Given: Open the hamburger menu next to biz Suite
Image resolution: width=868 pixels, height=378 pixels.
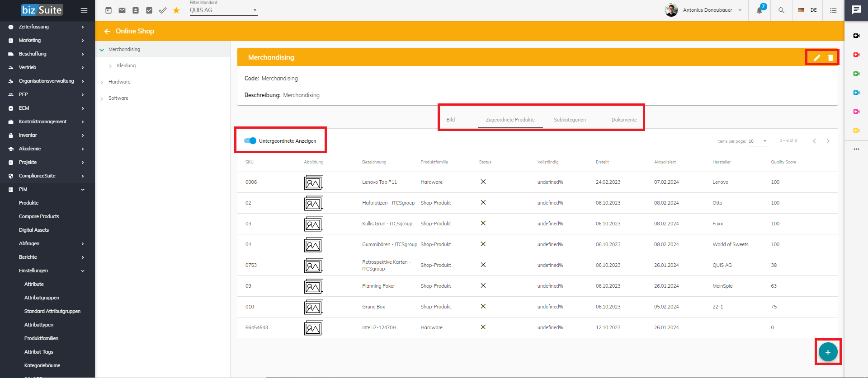Looking at the screenshot, I should coord(84,10).
